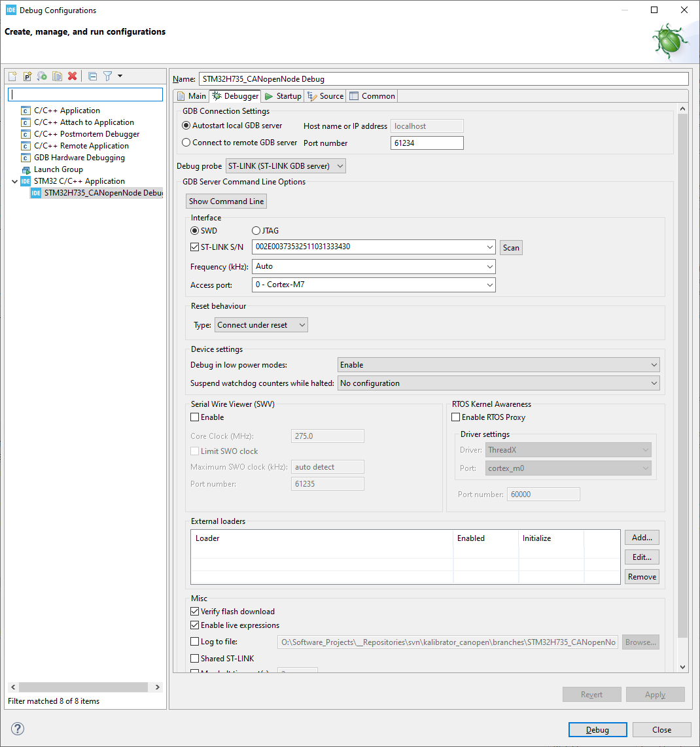Open the help button
The image size is (700, 747).
pyautogui.click(x=17, y=728)
